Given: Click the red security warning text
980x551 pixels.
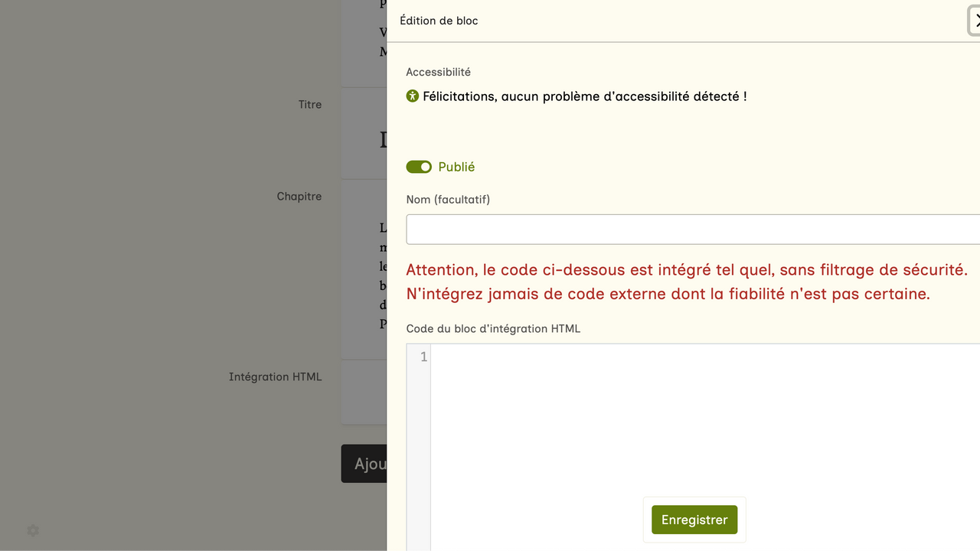Looking at the screenshot, I should click(686, 282).
